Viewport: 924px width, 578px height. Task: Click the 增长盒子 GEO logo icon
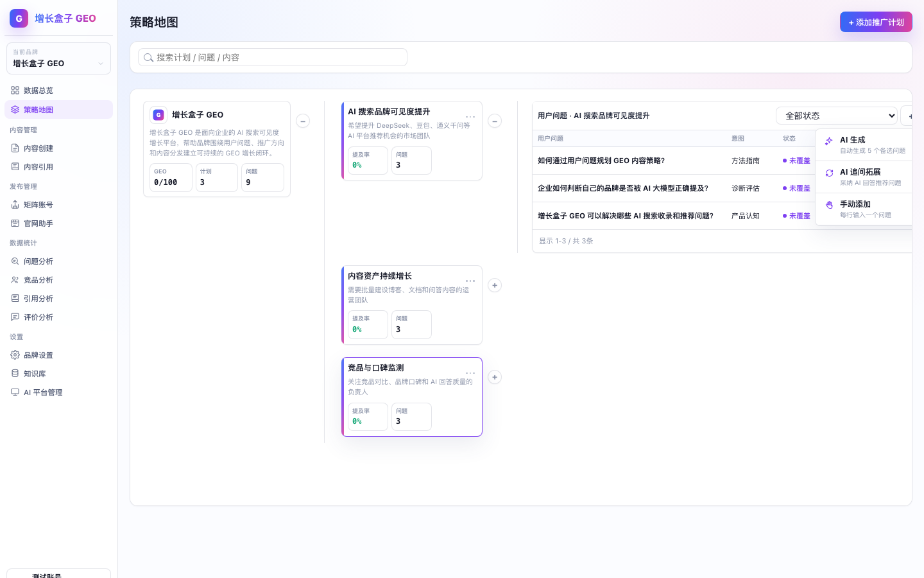tap(19, 18)
